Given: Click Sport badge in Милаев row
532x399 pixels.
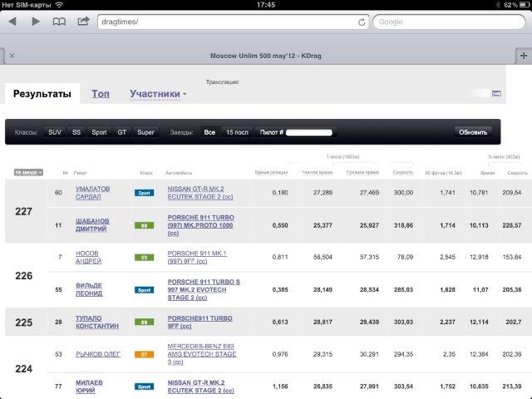Looking at the screenshot, I should [144, 387].
